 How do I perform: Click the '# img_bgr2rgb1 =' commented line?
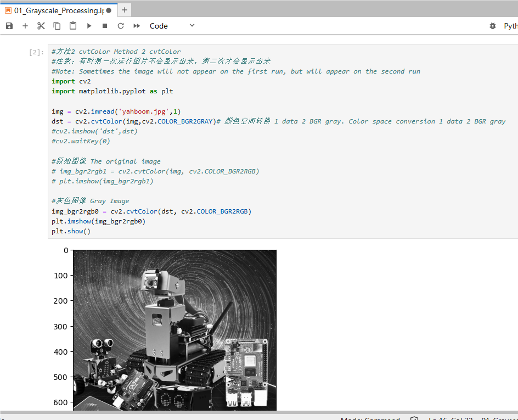(155, 171)
